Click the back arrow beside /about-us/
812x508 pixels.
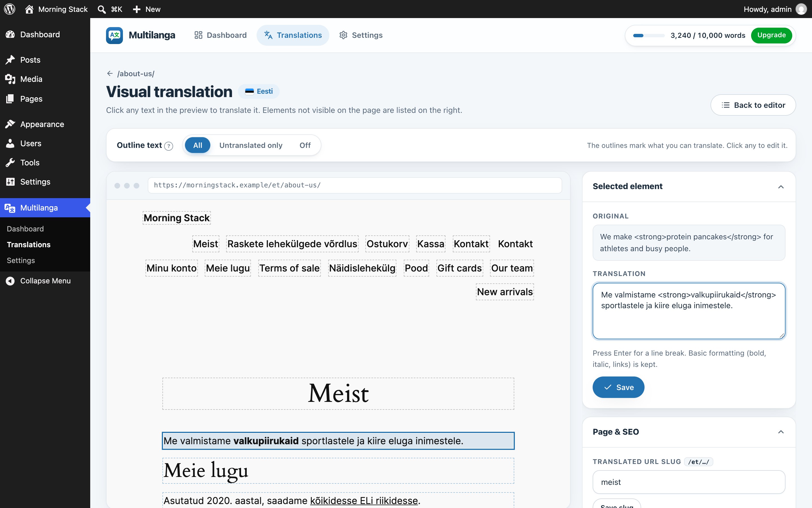110,73
